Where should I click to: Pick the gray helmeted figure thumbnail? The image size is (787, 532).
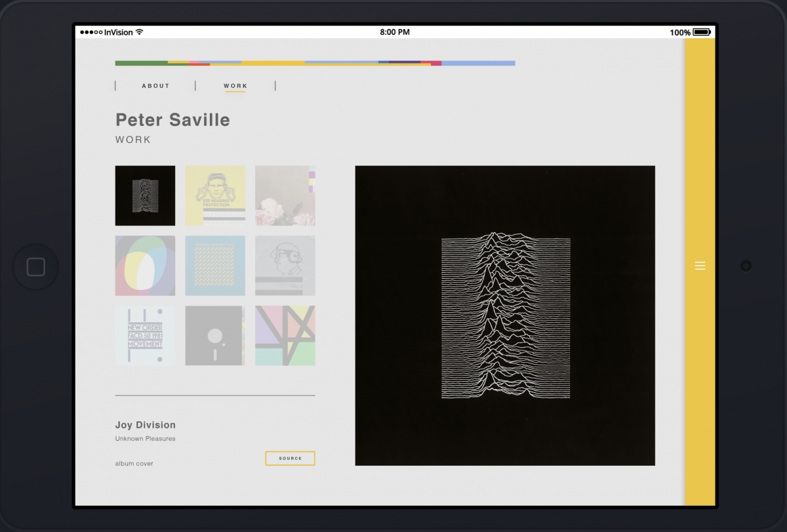tap(285, 266)
